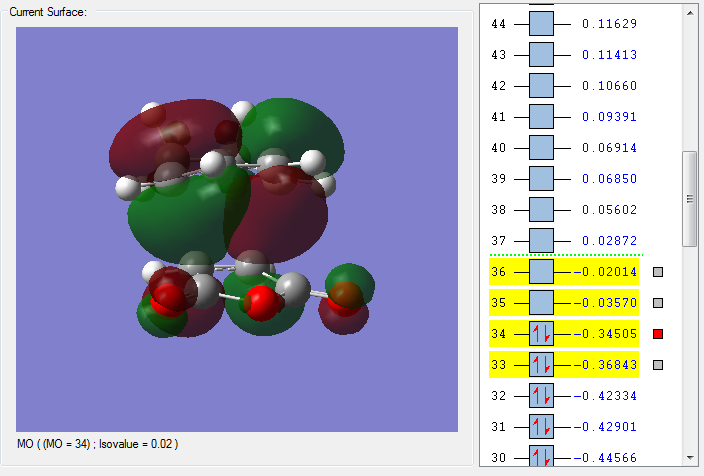Toggle surface marker for orbital 35
This screenshot has height=476, width=704.
(x=658, y=303)
